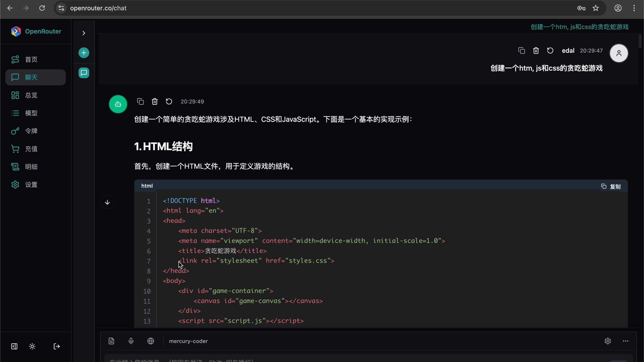This screenshot has height=362, width=644.
Task: Regenerate the bot response
Action: click(169, 102)
